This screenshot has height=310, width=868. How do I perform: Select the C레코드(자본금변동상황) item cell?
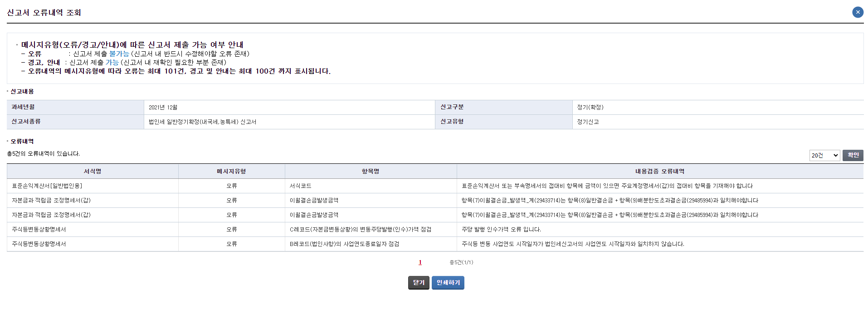tap(361, 230)
